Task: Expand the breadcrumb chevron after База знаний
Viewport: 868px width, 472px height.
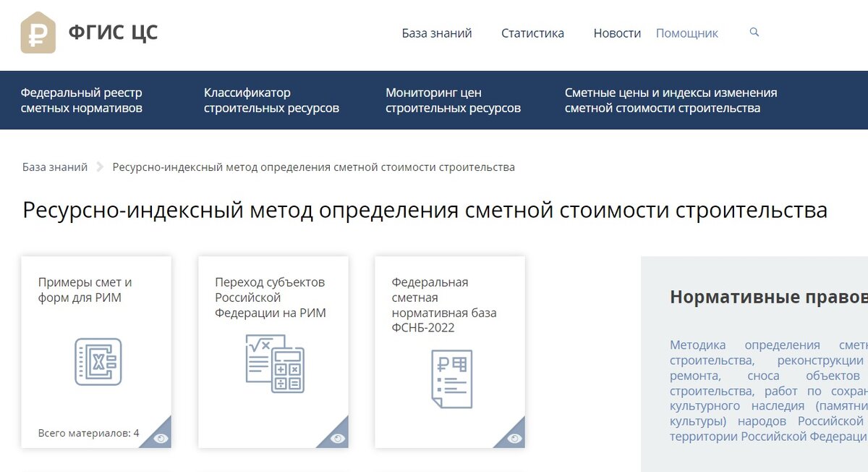Action: (100, 167)
